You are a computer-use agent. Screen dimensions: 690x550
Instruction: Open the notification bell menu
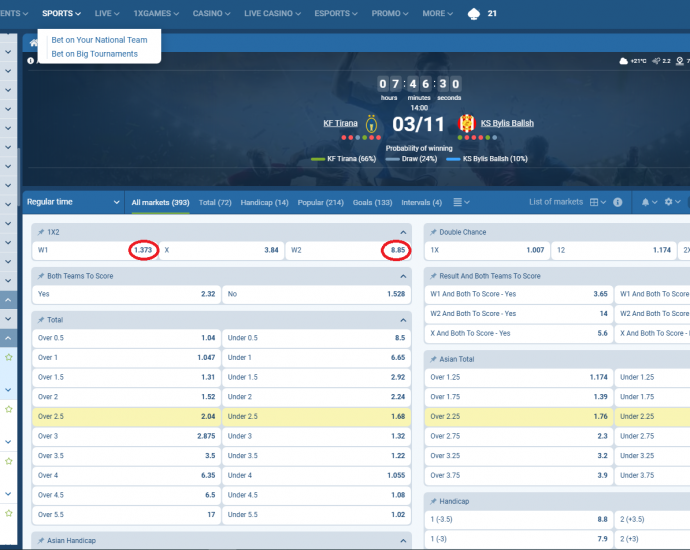[x=647, y=202]
